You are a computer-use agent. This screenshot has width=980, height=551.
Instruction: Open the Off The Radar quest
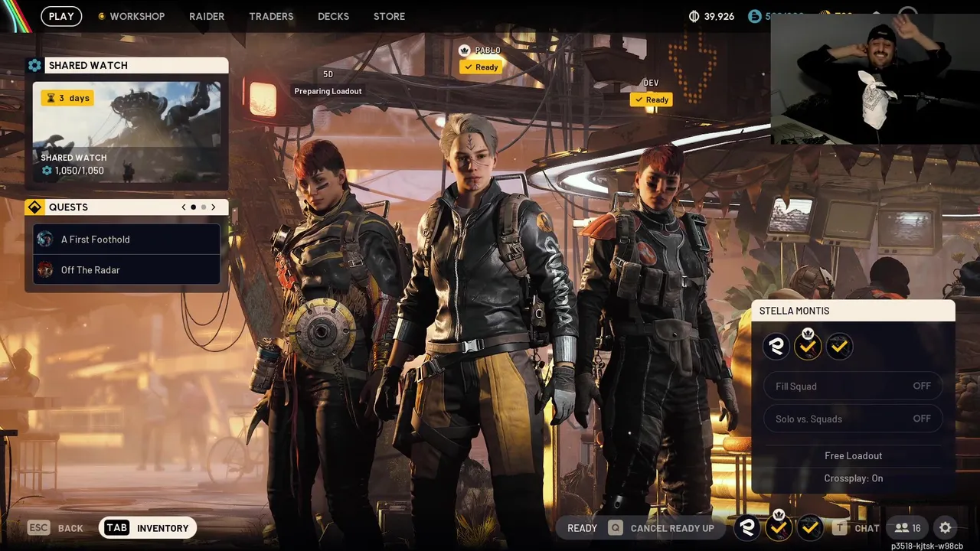(127, 270)
